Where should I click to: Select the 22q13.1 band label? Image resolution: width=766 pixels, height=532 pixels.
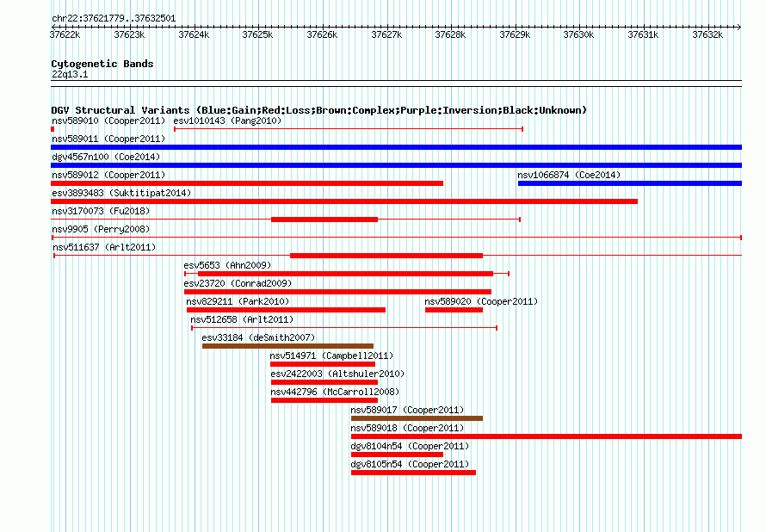[70, 74]
